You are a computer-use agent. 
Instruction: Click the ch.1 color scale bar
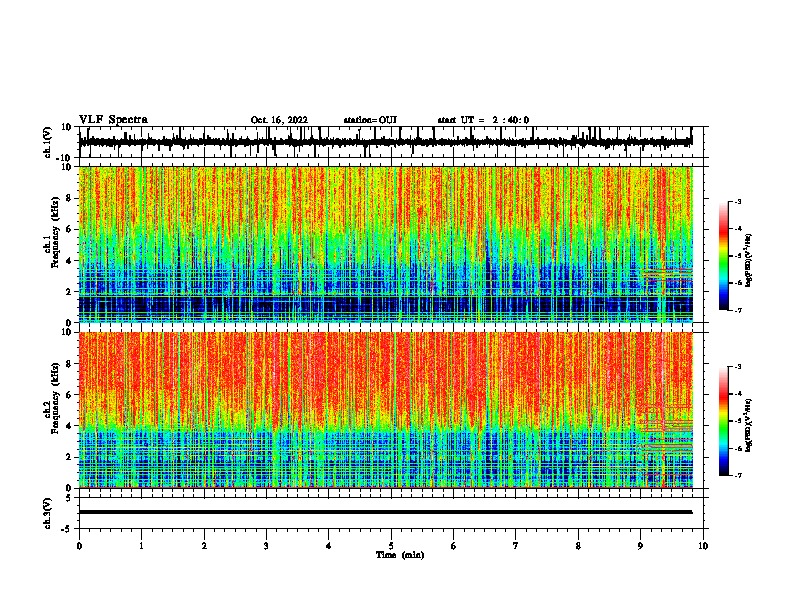[724, 256]
